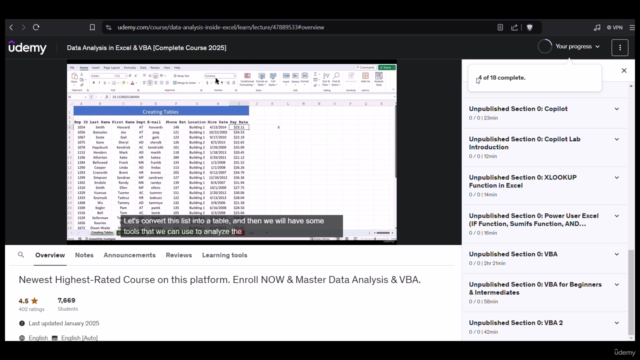Open the Learning tools tab

click(224, 255)
